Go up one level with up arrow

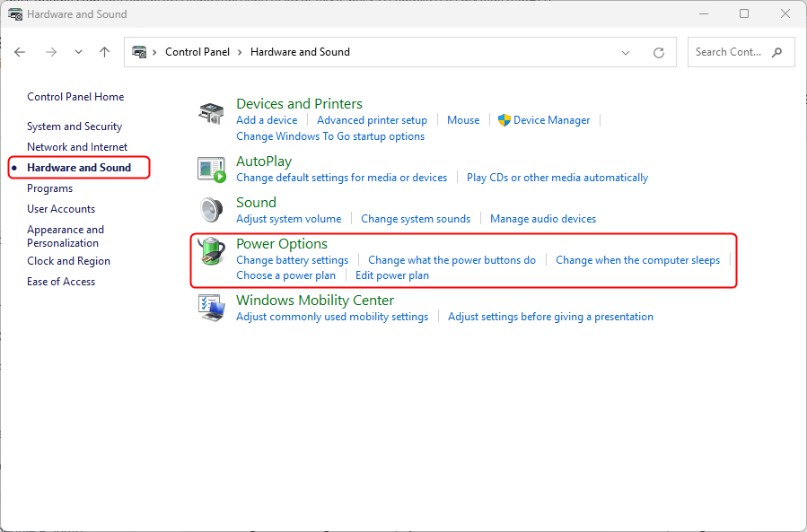pos(105,52)
